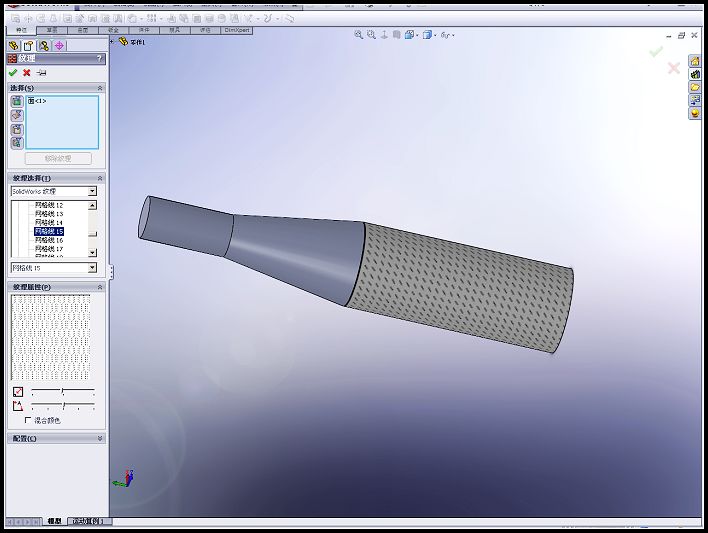
Task: Switch to the first ribbon tab 特征
Action: tap(21, 30)
